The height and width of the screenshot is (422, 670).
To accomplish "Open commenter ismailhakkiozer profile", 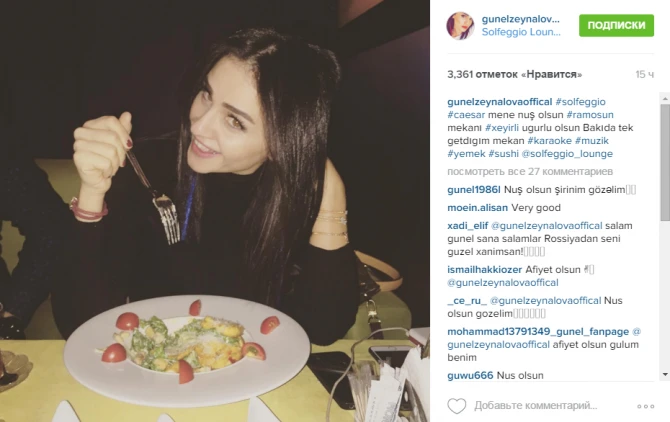I will pyautogui.click(x=485, y=270).
